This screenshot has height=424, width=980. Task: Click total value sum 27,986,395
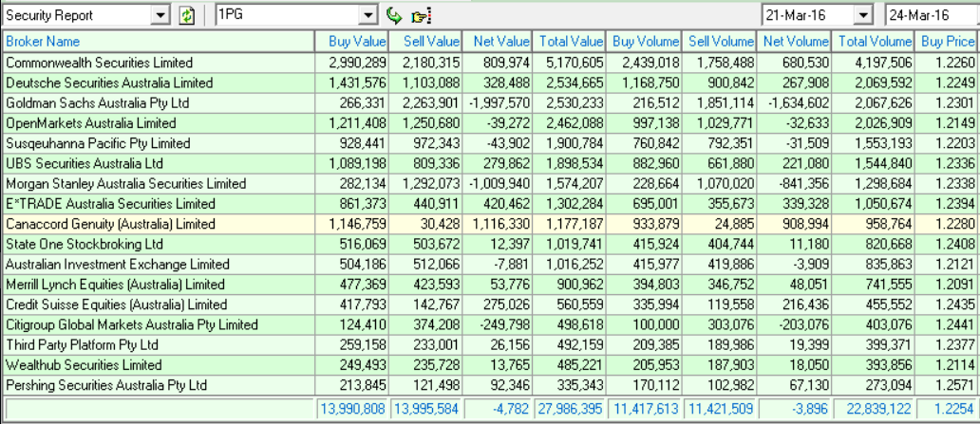point(570,410)
